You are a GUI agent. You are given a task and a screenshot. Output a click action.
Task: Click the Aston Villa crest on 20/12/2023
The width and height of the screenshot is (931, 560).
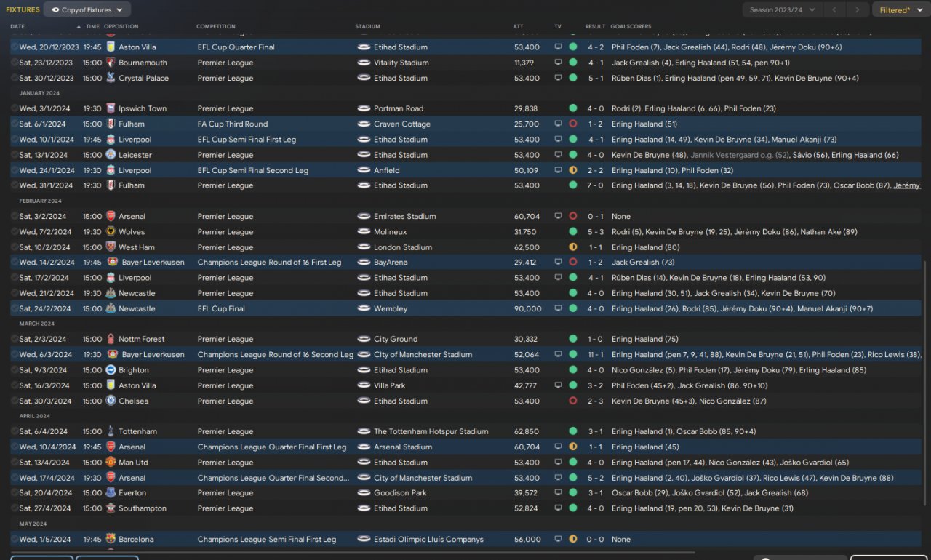click(111, 47)
